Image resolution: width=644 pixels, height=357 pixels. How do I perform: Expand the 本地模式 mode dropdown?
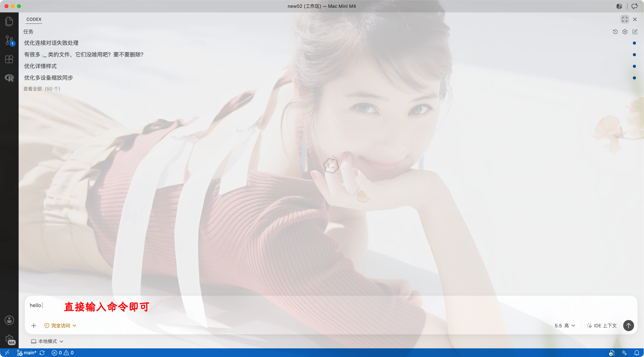[47, 341]
